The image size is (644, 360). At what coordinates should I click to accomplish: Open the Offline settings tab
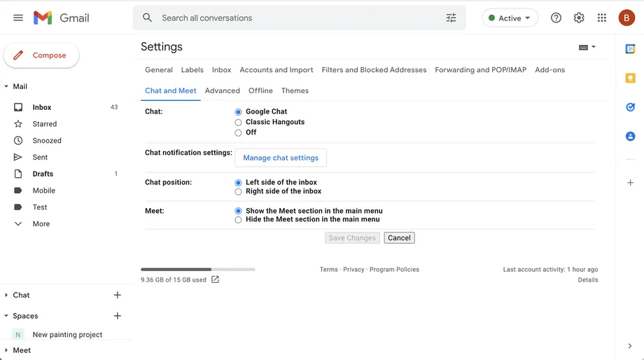260,90
